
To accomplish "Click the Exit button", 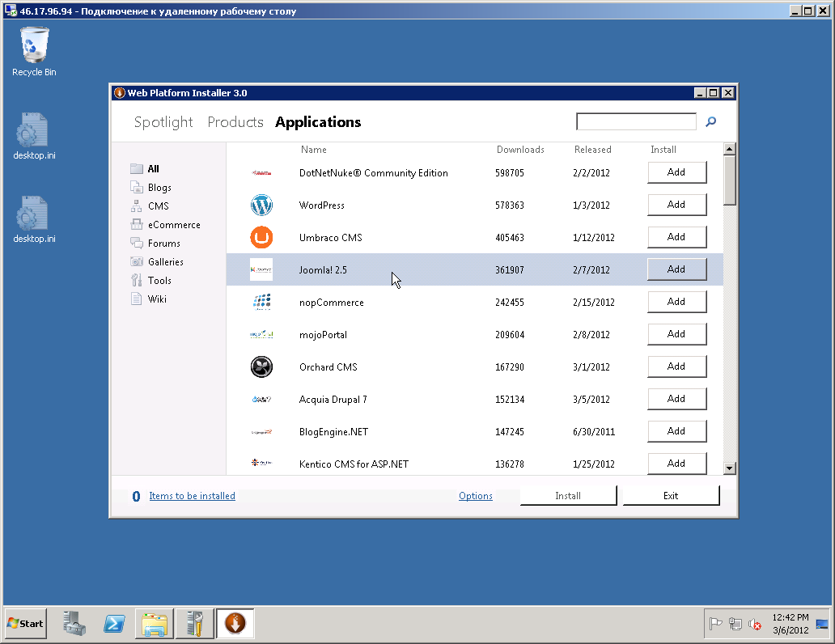I will [671, 495].
